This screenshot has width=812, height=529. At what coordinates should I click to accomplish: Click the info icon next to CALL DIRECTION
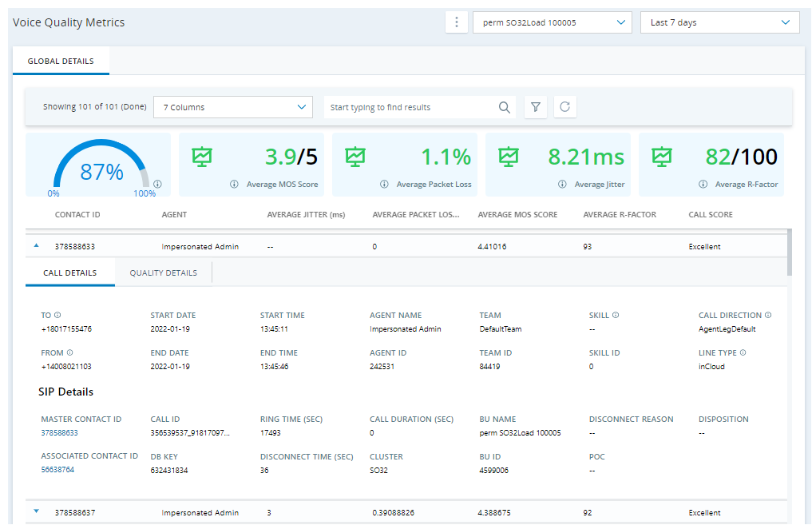pos(768,315)
